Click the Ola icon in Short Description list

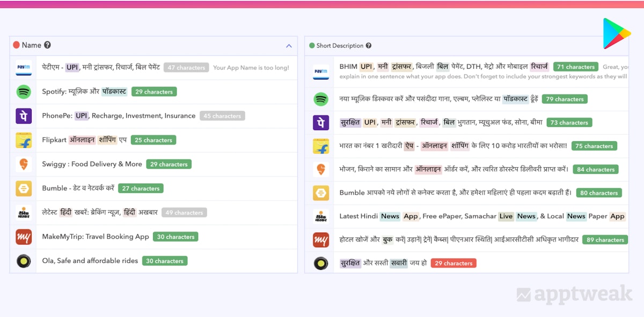pos(321,263)
